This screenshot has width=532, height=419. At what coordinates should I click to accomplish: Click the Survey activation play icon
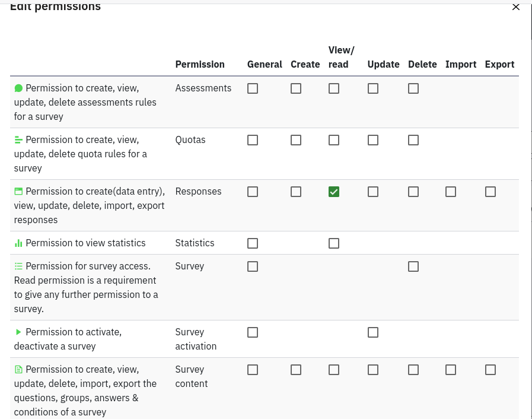[x=18, y=332]
